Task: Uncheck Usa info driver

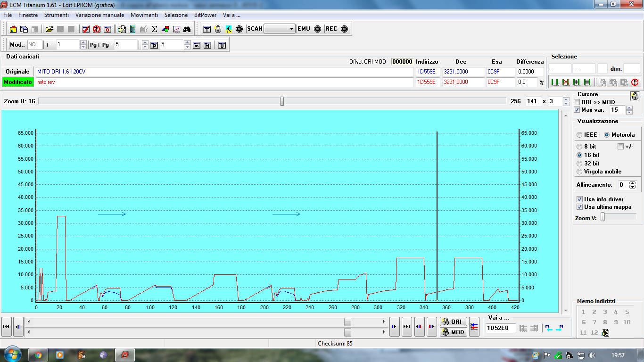Action: (580, 199)
